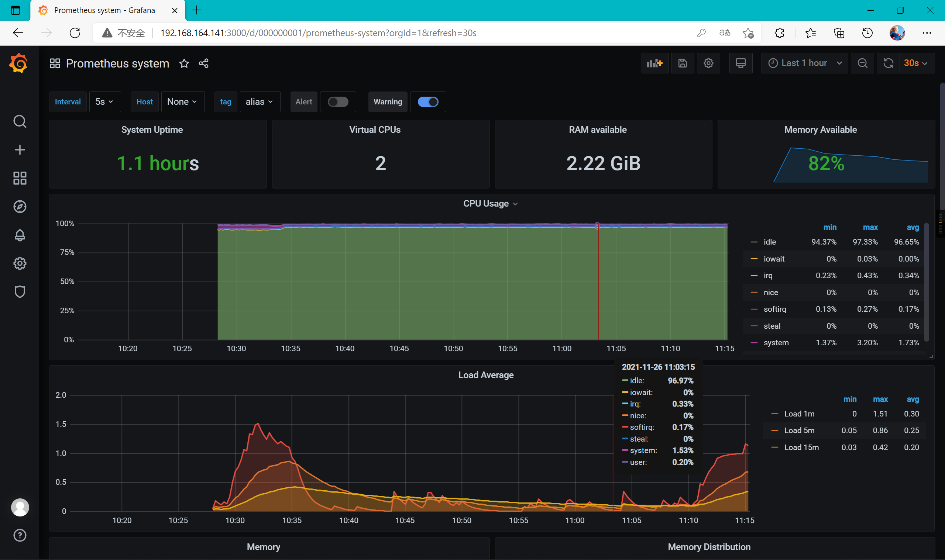945x560 pixels.
Task: Click the Prometheus system dashboard title
Action: tap(117, 63)
